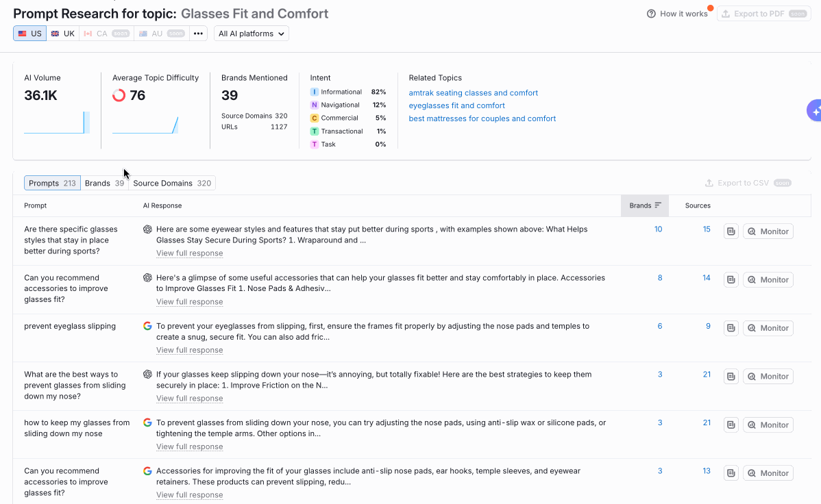Click Monitor button for accessories prompt row
The image size is (821, 504).
(x=768, y=279)
